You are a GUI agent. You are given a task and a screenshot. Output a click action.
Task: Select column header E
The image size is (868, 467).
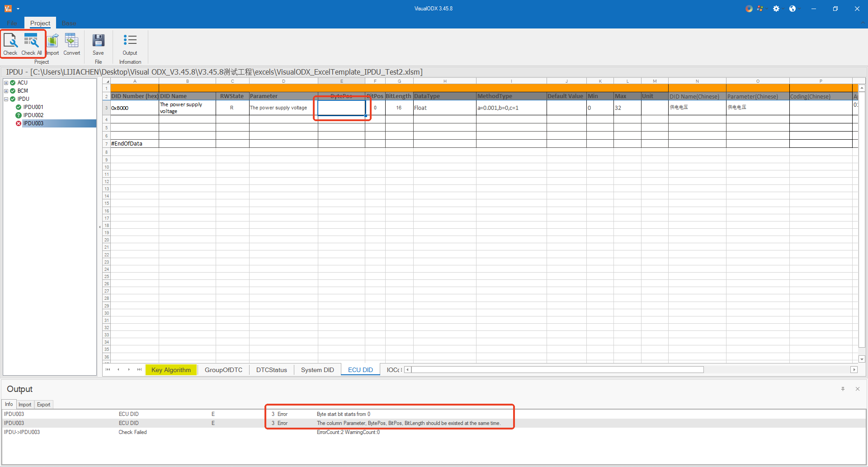[341, 81]
